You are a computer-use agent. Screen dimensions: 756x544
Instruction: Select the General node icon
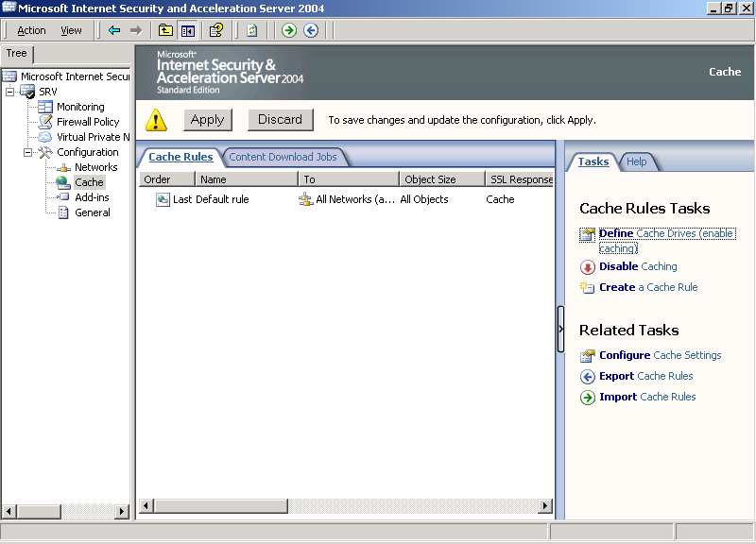point(63,212)
